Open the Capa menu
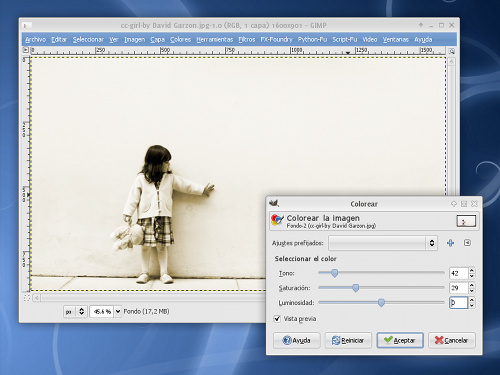Viewport: 500px width, 375px height. point(157,39)
